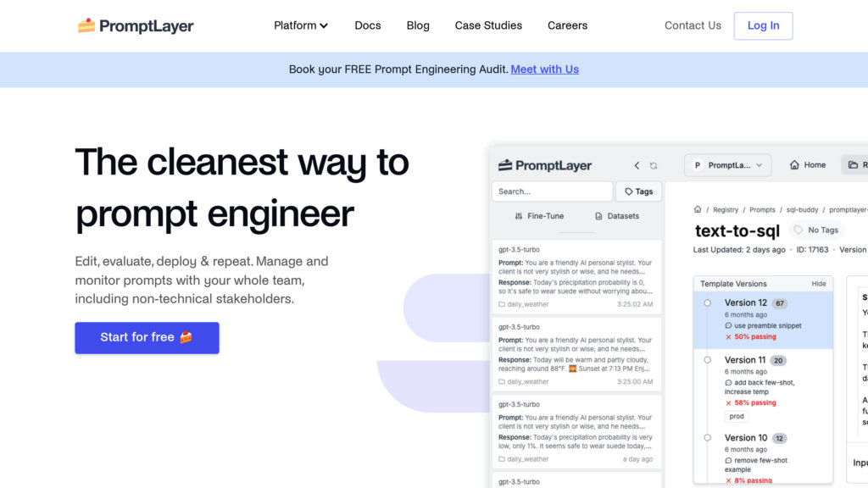
Task: Click the 58% passing status text
Action: (755, 402)
